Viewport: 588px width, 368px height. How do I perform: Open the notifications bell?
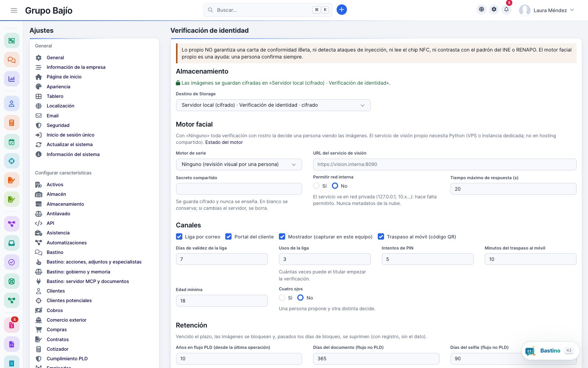(x=506, y=10)
